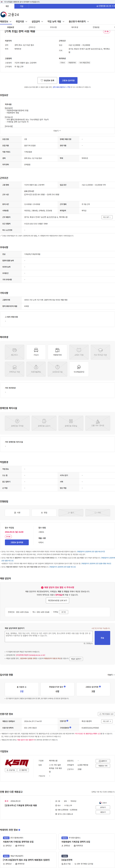
Task: Open the KSM company logo
Action: tap(17, 763)
